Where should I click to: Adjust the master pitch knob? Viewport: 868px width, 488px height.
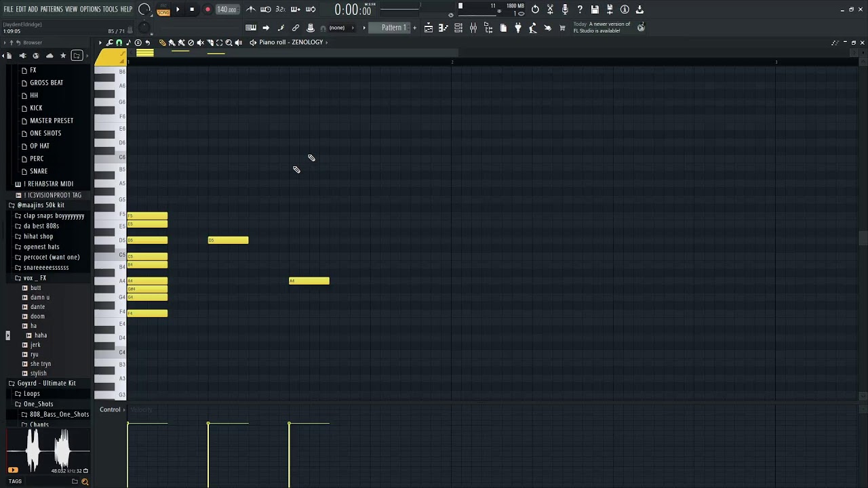pos(144,28)
